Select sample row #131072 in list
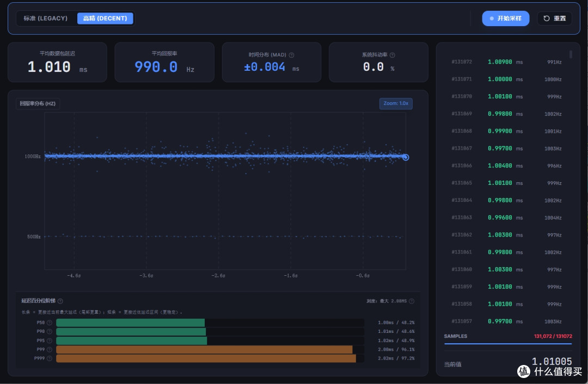 click(507, 62)
